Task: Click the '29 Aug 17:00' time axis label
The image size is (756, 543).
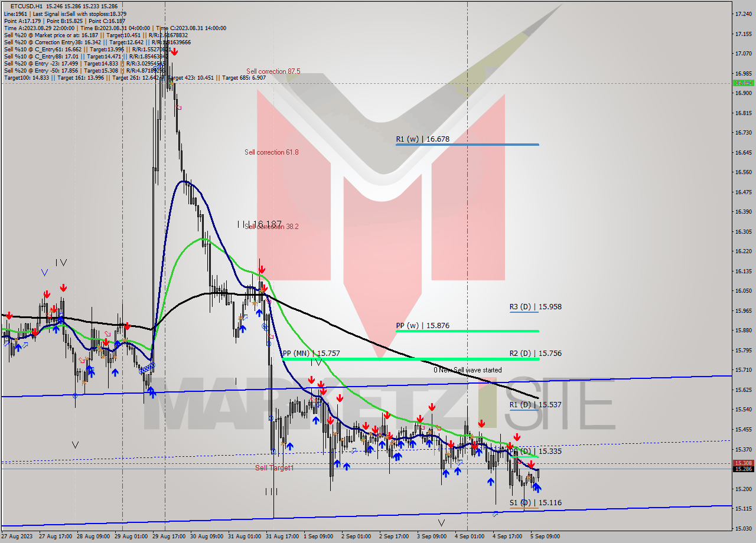Action: click(170, 537)
